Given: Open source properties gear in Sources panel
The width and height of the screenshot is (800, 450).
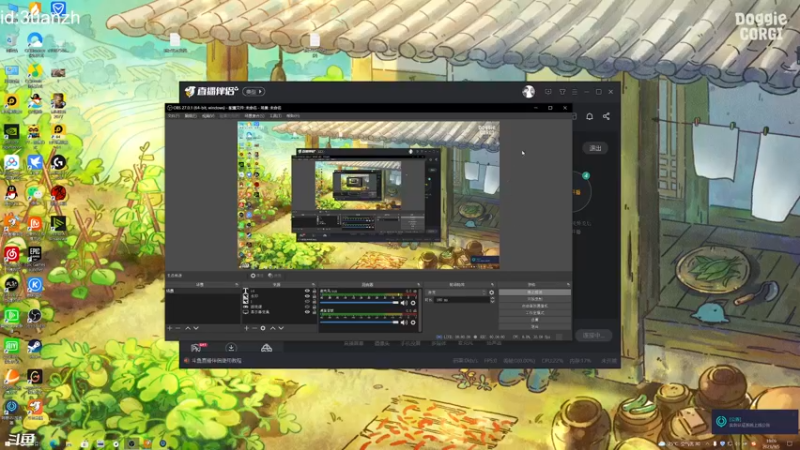Looking at the screenshot, I should [263, 328].
